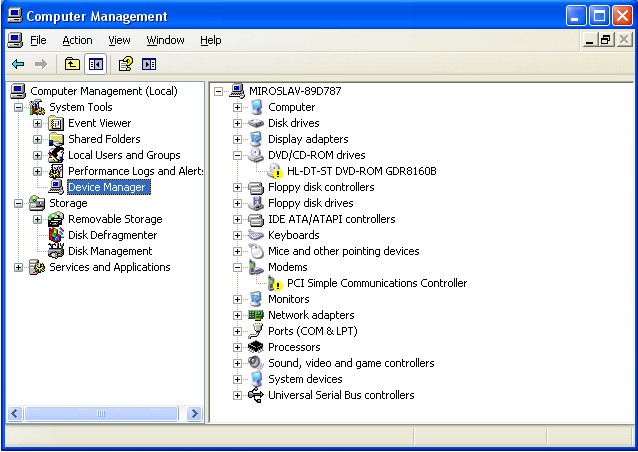Select Event Viewer in the tree
This screenshot has width=638, height=452.
(99, 123)
